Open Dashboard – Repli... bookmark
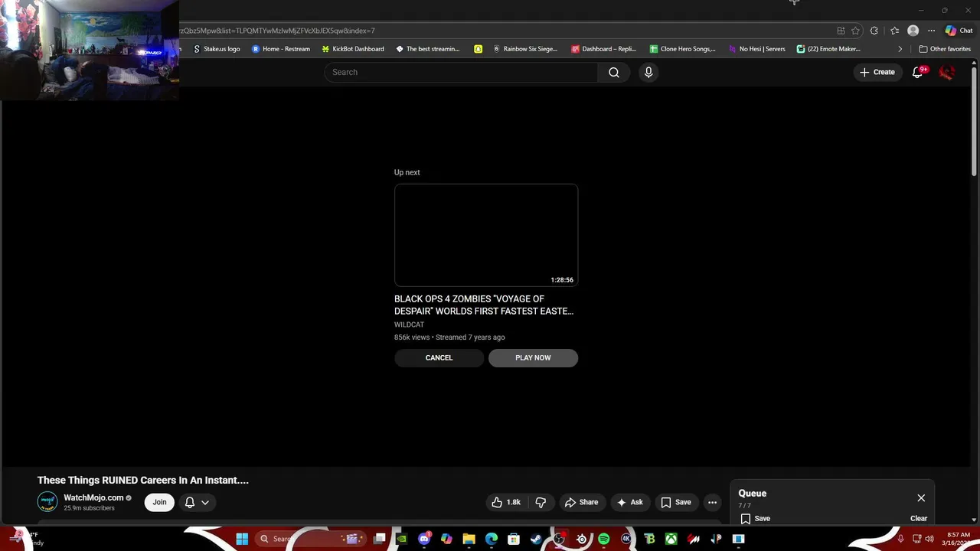The image size is (980, 551). coord(603,49)
